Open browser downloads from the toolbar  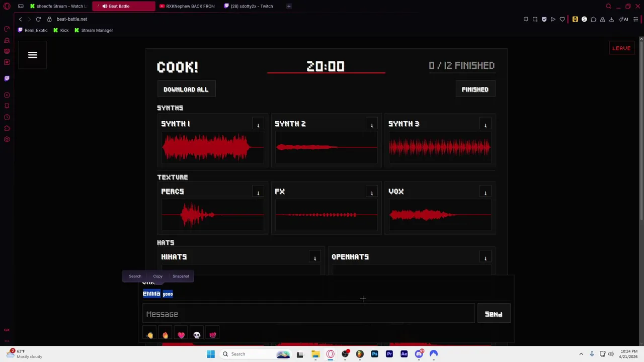[x=611, y=19]
